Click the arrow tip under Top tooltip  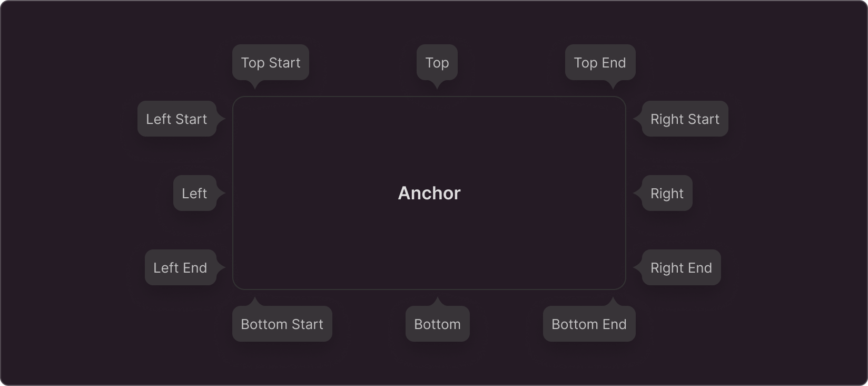click(x=437, y=85)
